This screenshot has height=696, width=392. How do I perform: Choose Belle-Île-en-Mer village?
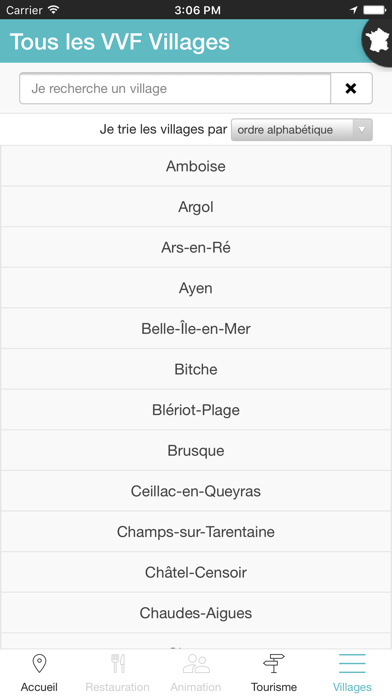[196, 328]
